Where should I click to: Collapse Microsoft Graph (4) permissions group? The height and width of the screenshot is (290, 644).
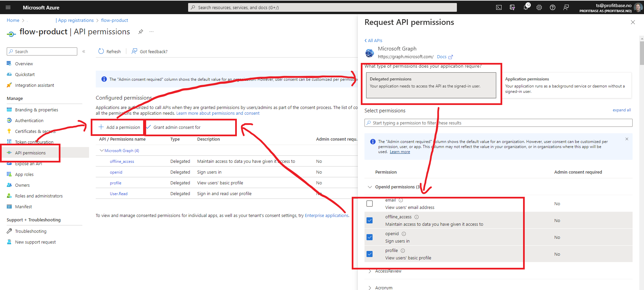pos(101,150)
